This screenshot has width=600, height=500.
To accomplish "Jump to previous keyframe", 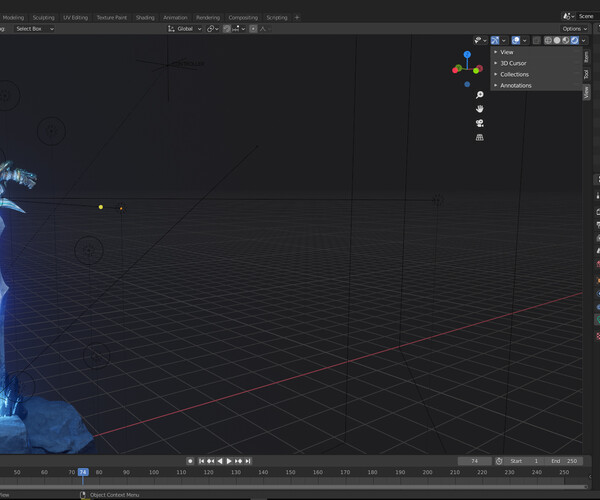I will tap(210, 461).
